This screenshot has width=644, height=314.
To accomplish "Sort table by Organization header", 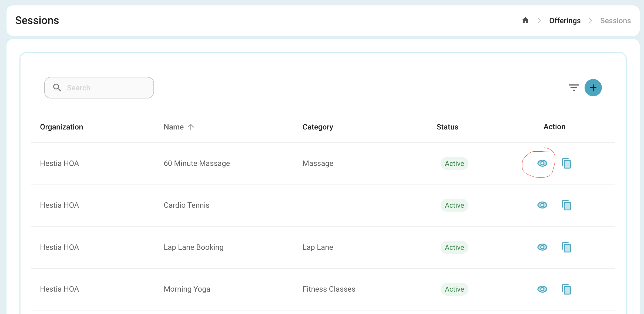I will (x=62, y=127).
